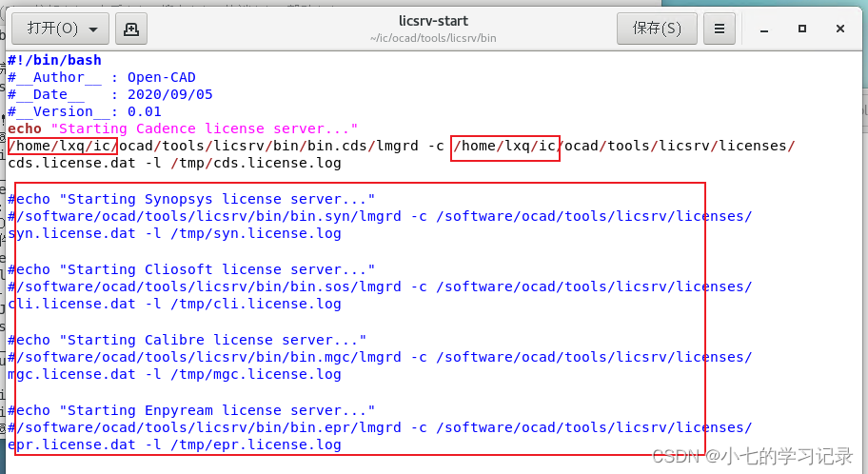Close the licsrv-start editor window
This screenshot has height=474, width=868.
(839, 29)
